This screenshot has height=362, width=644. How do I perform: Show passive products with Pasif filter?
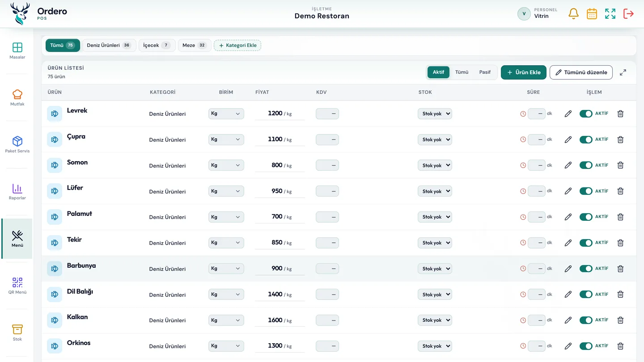tap(485, 72)
